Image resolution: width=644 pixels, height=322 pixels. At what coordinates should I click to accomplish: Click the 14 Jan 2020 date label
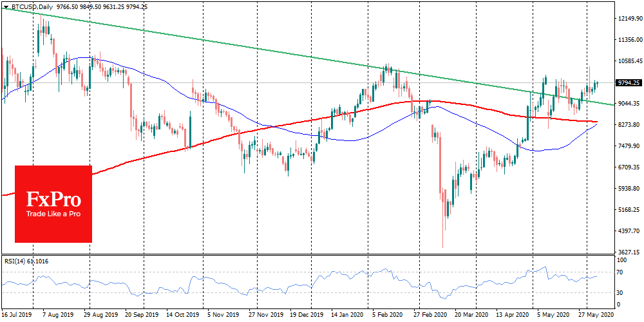tap(346, 316)
